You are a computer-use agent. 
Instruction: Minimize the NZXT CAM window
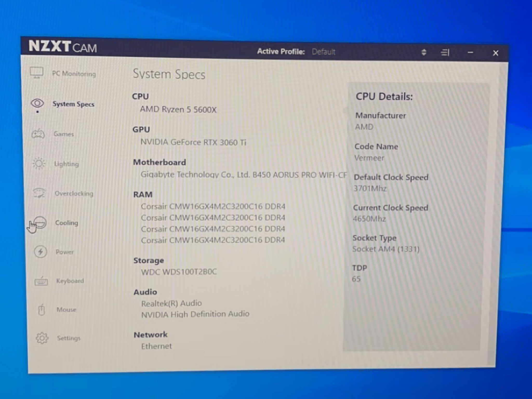coord(470,53)
